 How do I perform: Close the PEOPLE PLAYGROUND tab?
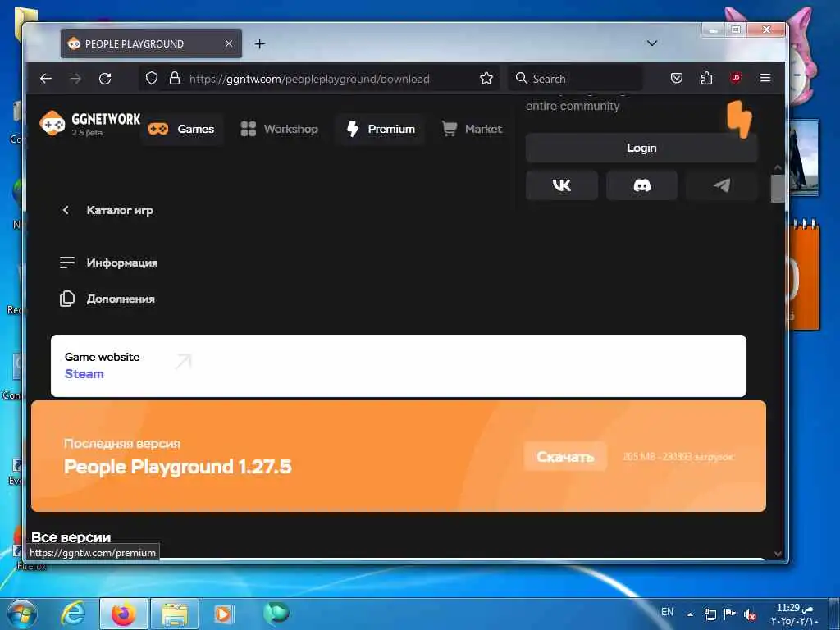coord(229,44)
